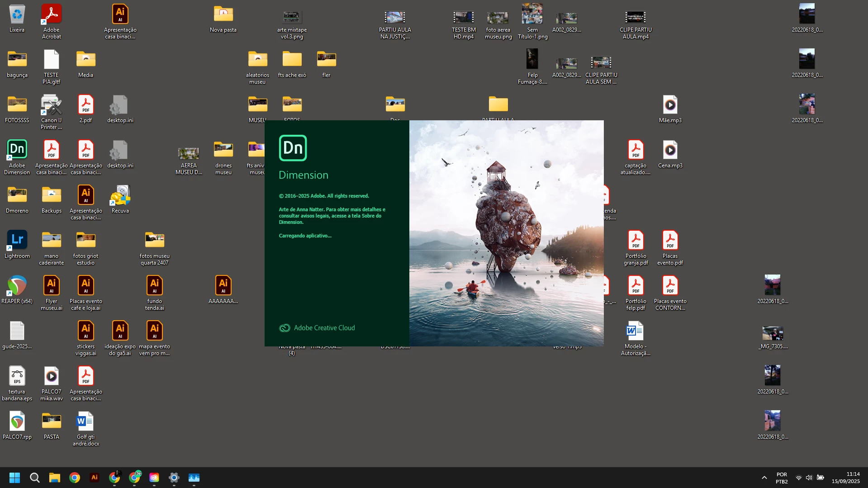Select the Recuva desktop shortcut
The width and height of the screenshot is (868, 488).
pos(120,199)
